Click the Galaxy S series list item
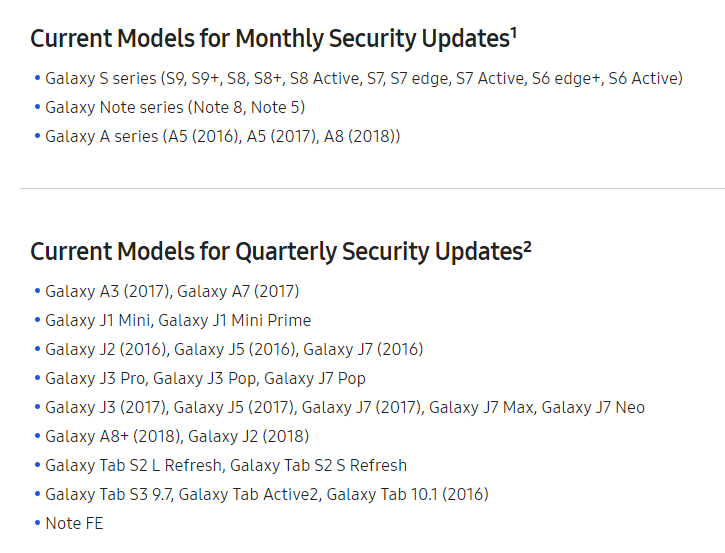The width and height of the screenshot is (725, 553). (x=364, y=78)
